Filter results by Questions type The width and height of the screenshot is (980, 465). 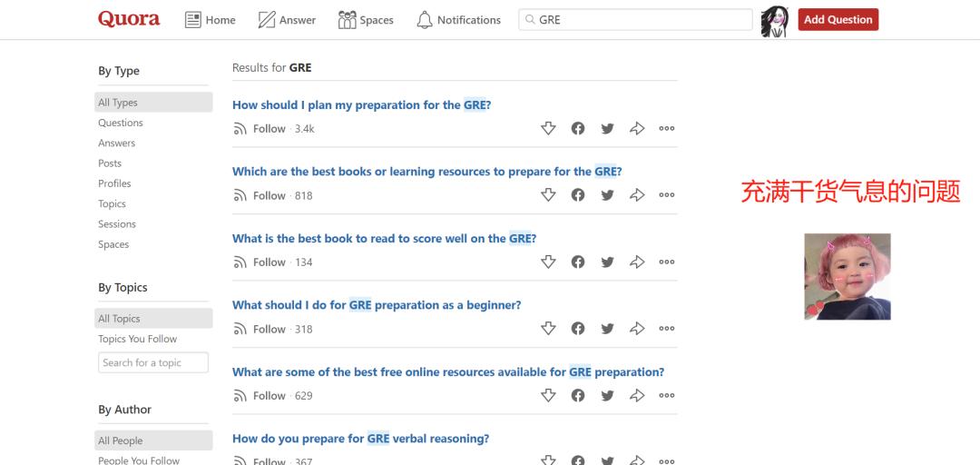121,123
